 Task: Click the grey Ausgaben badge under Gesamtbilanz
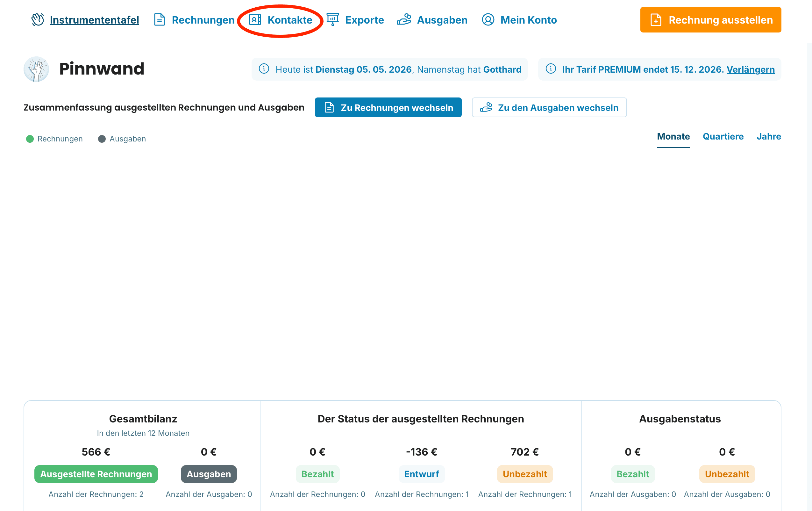click(209, 474)
